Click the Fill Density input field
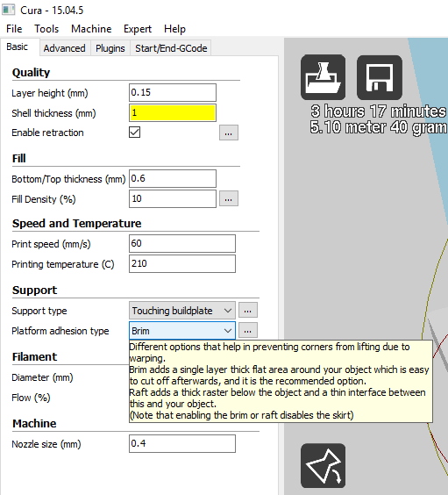The width and height of the screenshot is (448, 495). (173, 198)
